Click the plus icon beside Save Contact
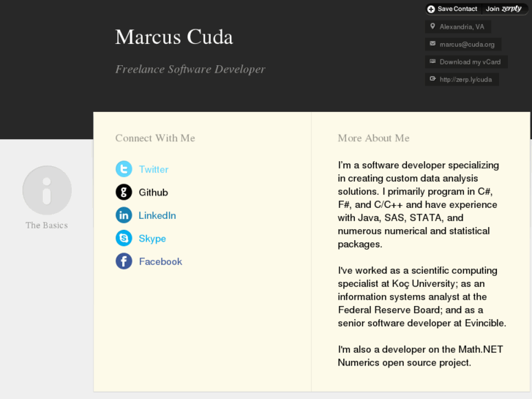This screenshot has width=532, height=399. [431, 9]
